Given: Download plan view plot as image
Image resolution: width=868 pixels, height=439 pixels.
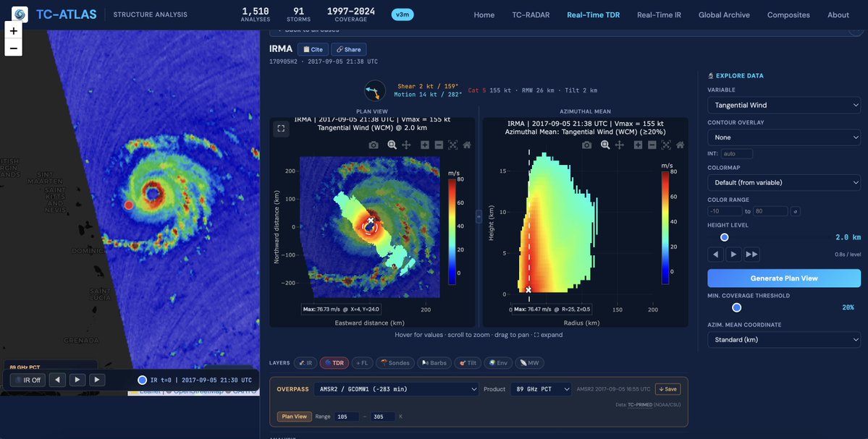Looking at the screenshot, I should [x=374, y=145].
